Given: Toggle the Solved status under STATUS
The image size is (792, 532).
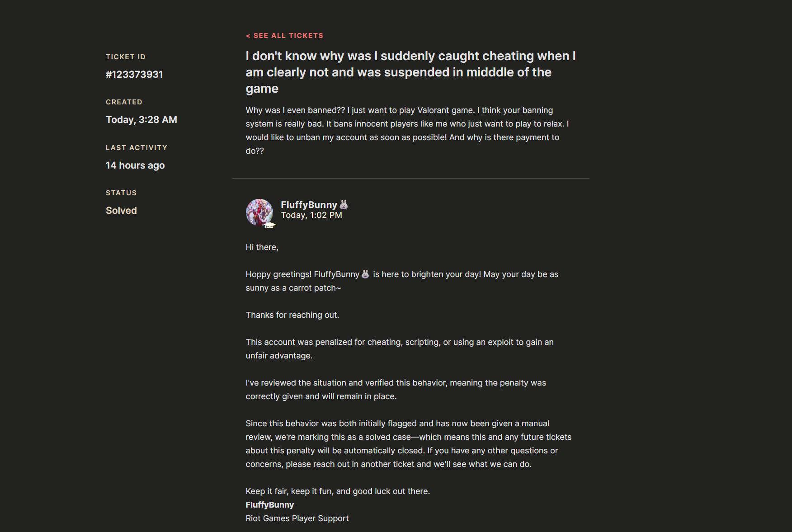Looking at the screenshot, I should 121,210.
